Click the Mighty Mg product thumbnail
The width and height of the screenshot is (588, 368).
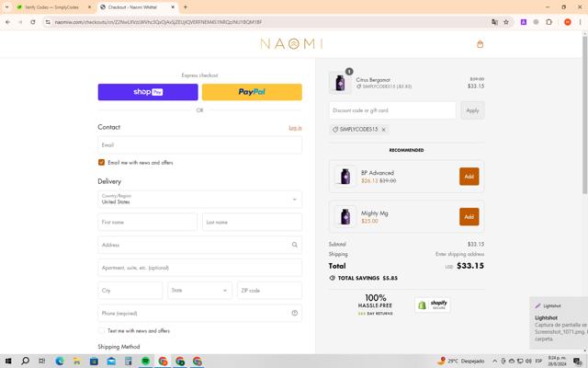point(345,217)
